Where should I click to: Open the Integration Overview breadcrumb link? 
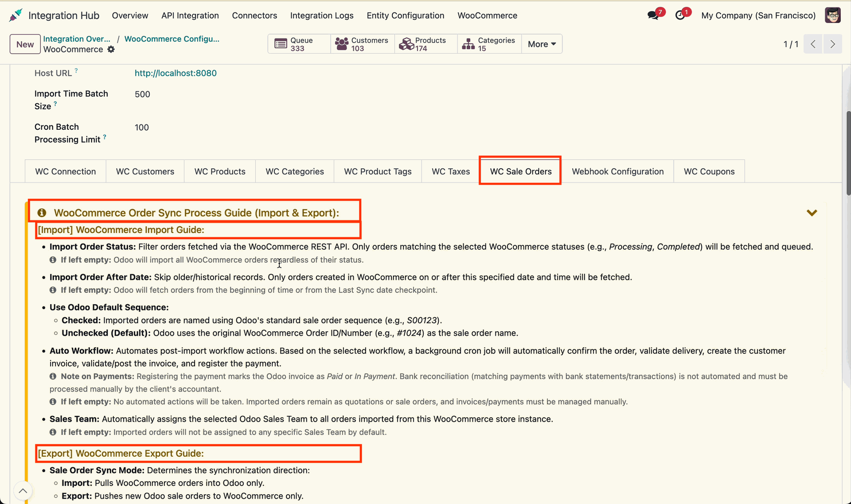click(77, 39)
